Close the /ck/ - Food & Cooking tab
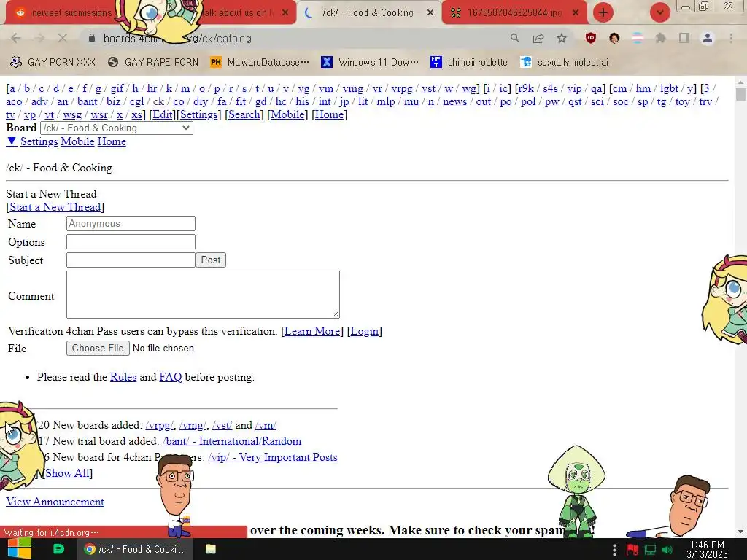The height and width of the screenshot is (560, 747). click(x=430, y=13)
